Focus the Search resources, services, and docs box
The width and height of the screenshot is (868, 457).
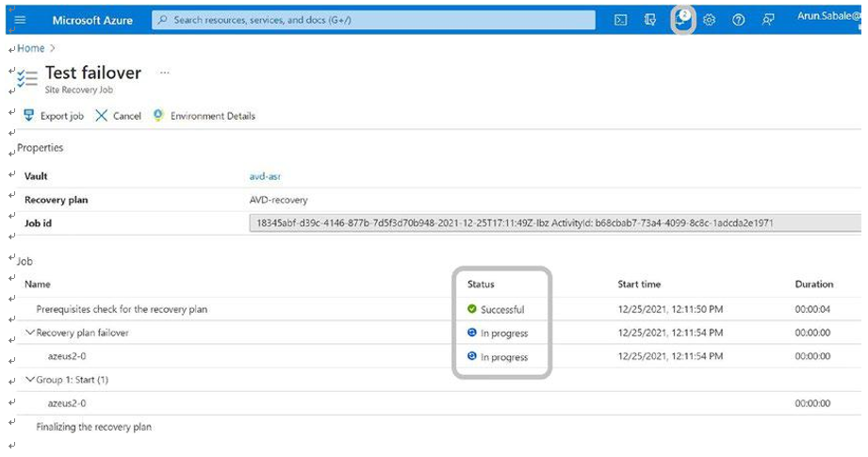click(x=373, y=20)
